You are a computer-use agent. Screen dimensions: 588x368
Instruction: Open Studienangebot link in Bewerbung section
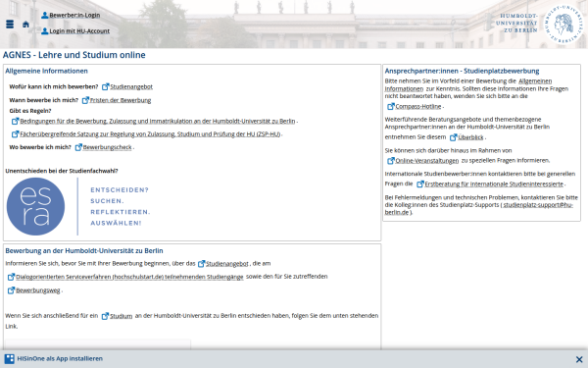[x=227, y=264]
